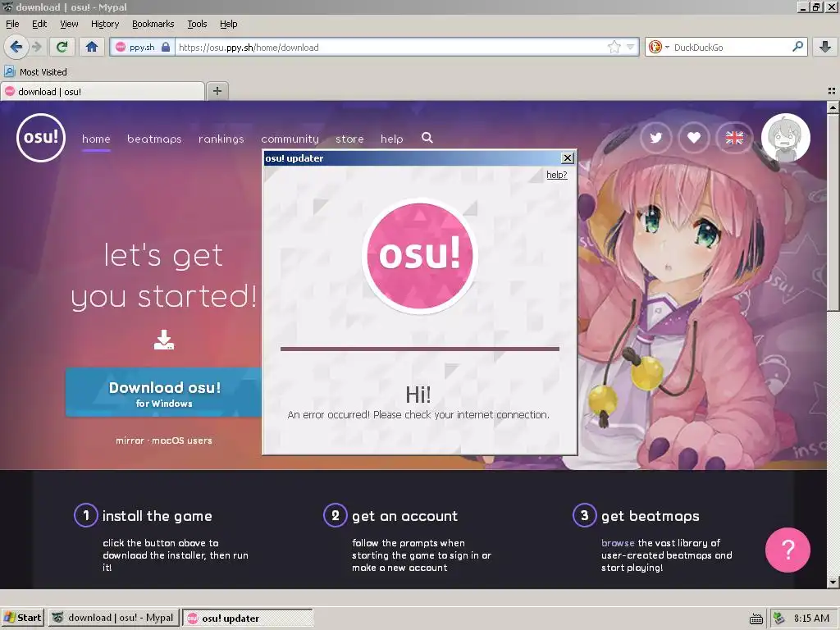840x630 pixels.
Task: Open the website help nav link
Action: (391, 139)
